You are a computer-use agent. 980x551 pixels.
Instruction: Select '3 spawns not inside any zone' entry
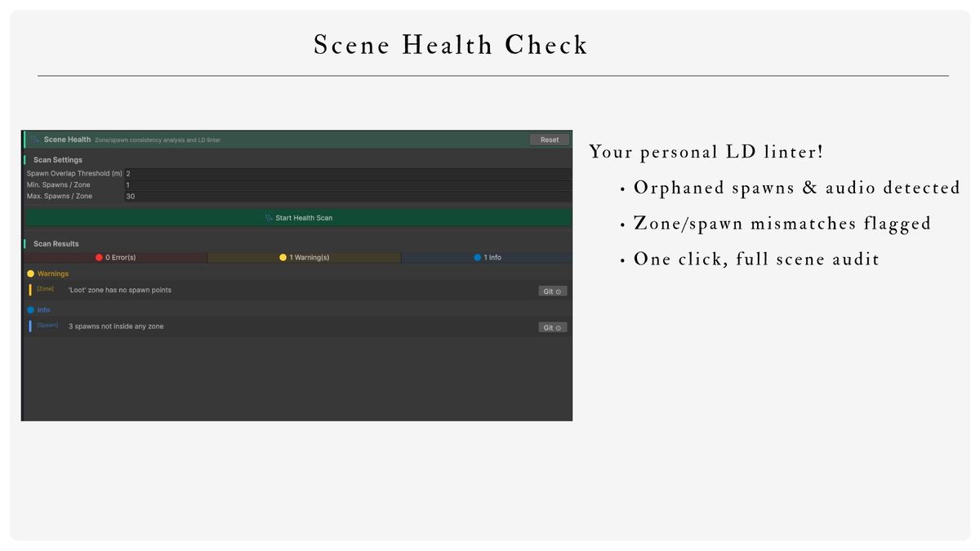[116, 327]
